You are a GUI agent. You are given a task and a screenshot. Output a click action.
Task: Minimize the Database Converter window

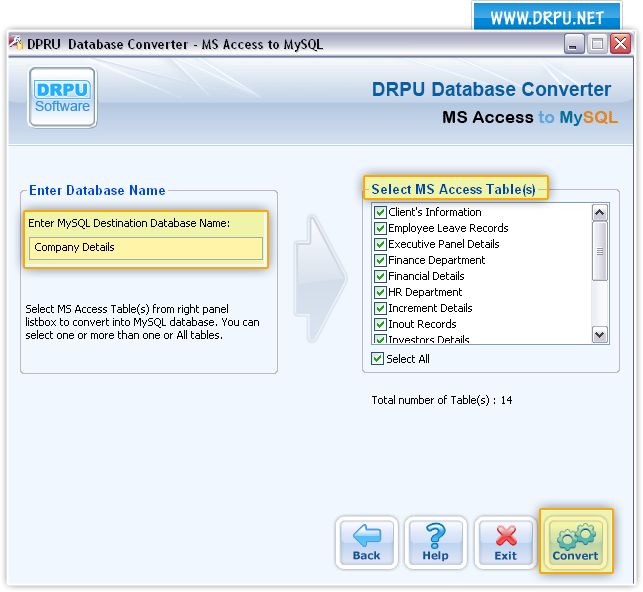point(574,43)
